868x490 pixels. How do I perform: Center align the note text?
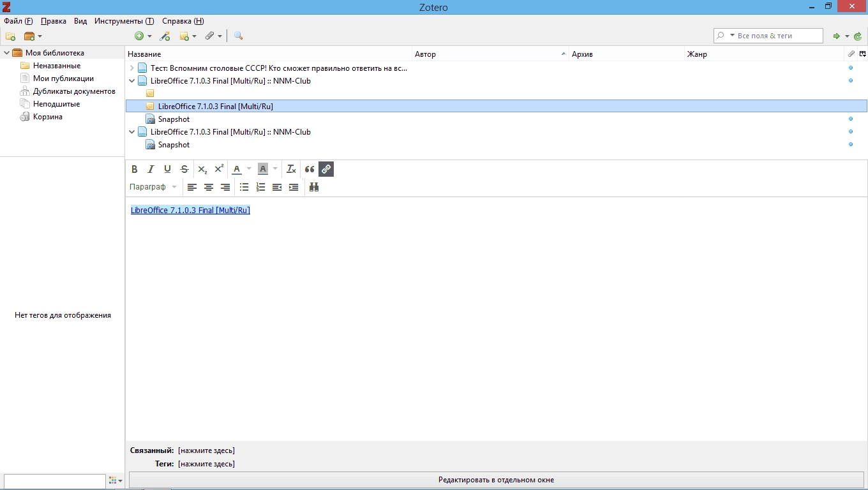point(209,187)
